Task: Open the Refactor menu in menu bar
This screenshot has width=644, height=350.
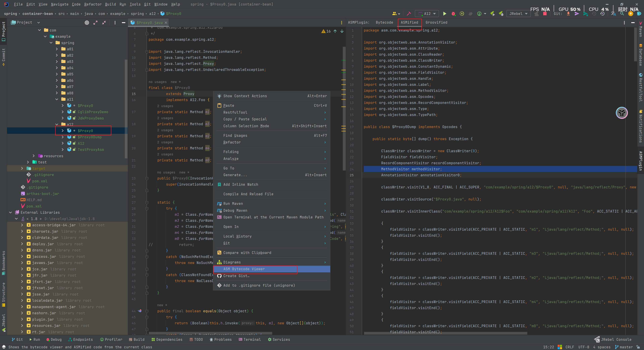Action: click(x=93, y=4)
